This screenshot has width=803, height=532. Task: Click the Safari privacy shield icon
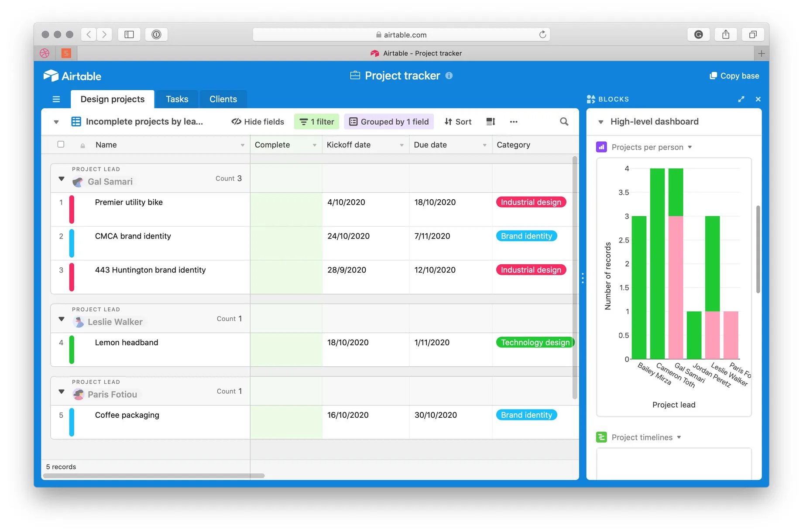click(156, 34)
